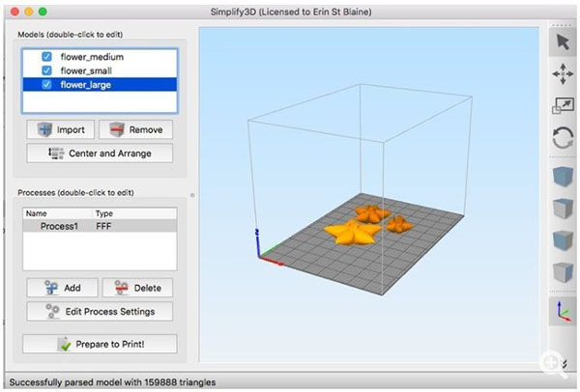Viewport: 580px width, 392px height.
Task: Toggle the coordinate axes display icon
Action: pos(562,312)
